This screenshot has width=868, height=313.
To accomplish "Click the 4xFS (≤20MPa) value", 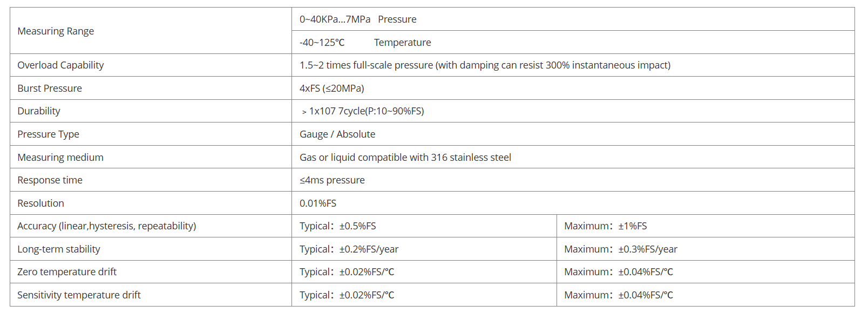I will (332, 89).
